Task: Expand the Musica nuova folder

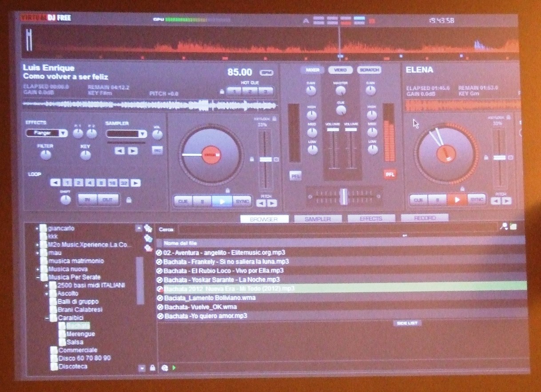Action: click(x=38, y=269)
